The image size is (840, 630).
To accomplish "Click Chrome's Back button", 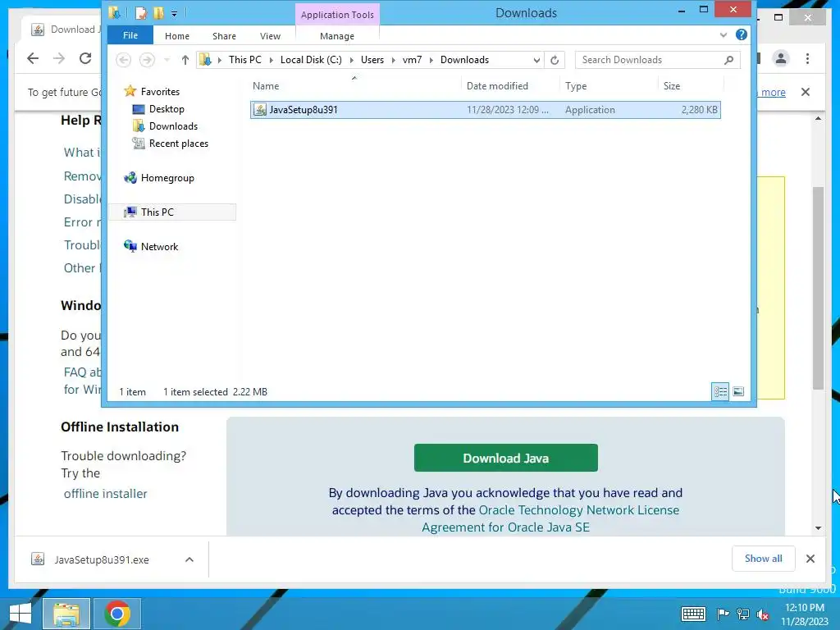I will pos(33,58).
